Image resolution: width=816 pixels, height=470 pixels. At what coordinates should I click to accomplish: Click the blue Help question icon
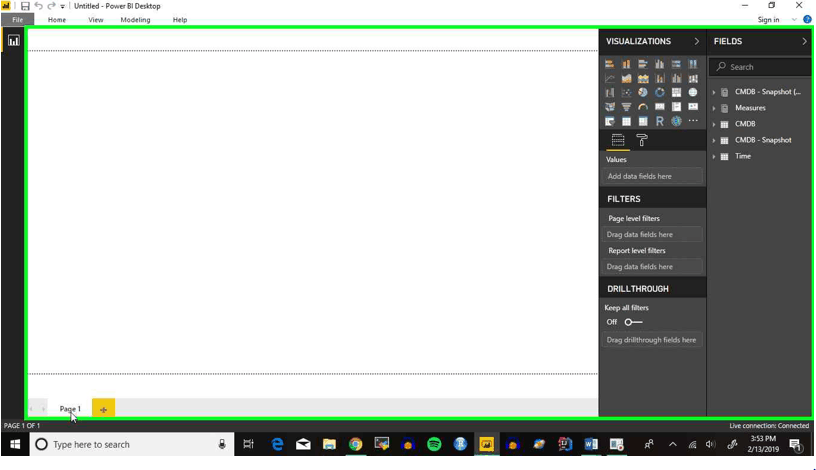(x=807, y=20)
